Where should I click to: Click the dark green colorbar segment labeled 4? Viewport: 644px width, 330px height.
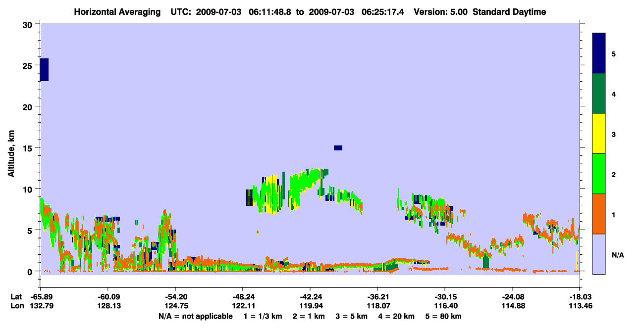599,94
